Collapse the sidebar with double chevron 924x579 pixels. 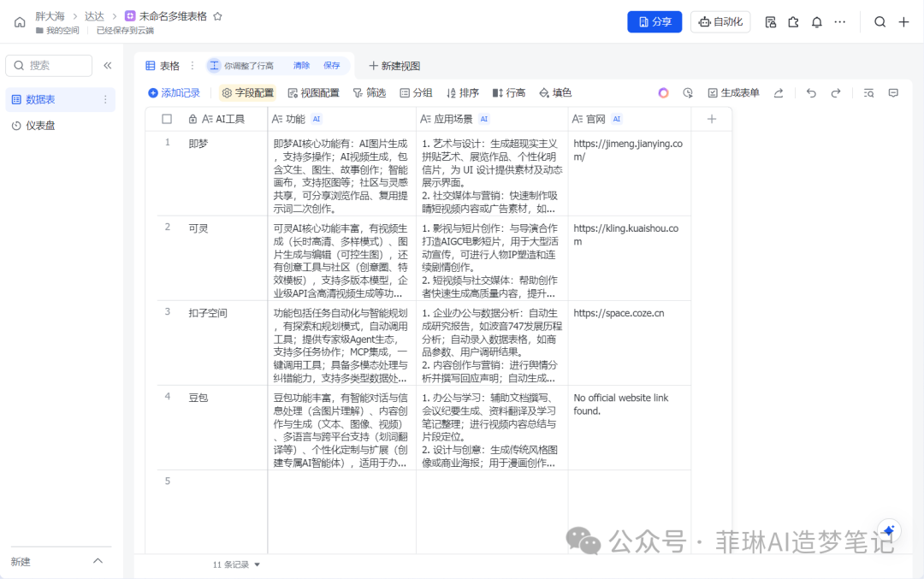(107, 65)
